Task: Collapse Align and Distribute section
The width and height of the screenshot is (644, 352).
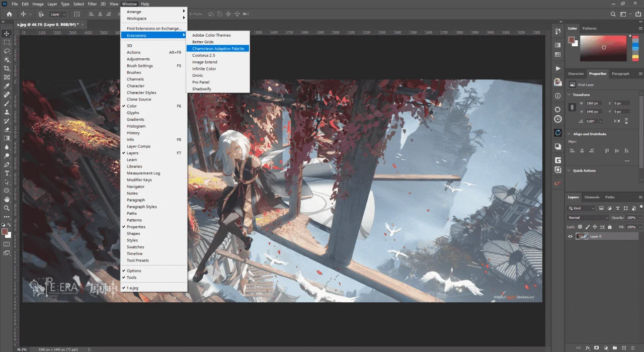Action: click(569, 134)
